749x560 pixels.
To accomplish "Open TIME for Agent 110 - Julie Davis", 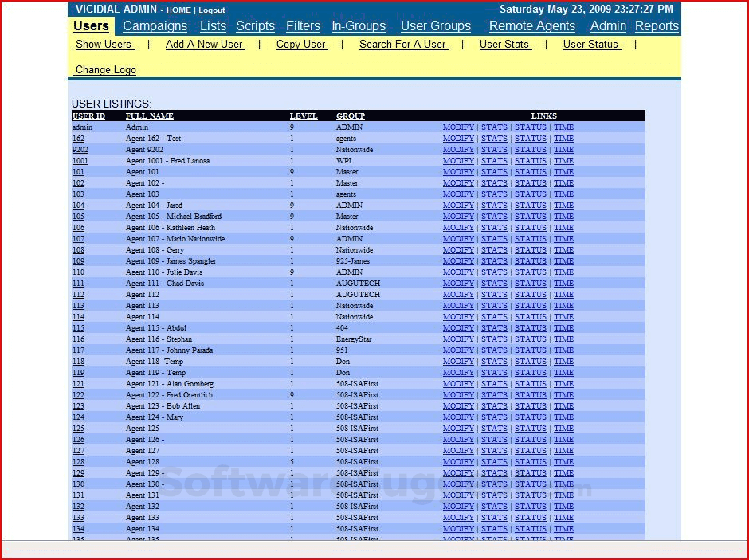I will [563, 272].
